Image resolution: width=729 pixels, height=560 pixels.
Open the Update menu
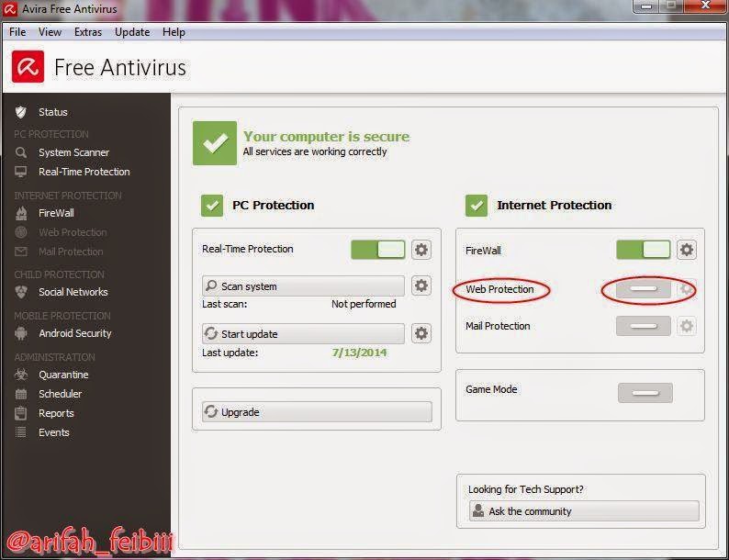(x=132, y=32)
